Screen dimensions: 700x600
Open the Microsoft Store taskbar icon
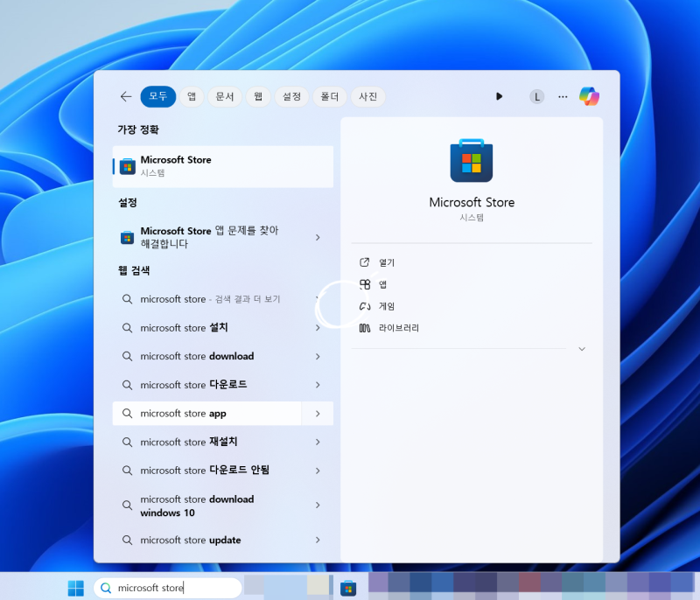point(349,588)
